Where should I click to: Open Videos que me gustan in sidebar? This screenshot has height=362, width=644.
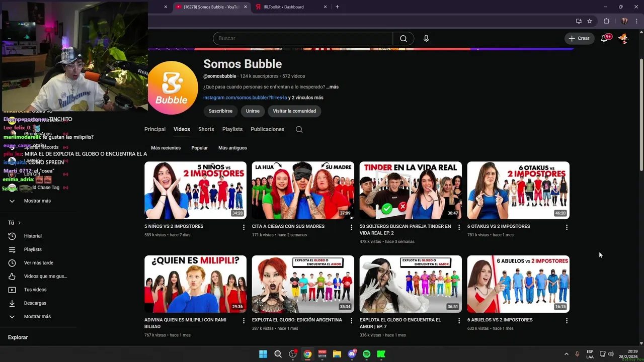[x=38, y=277]
